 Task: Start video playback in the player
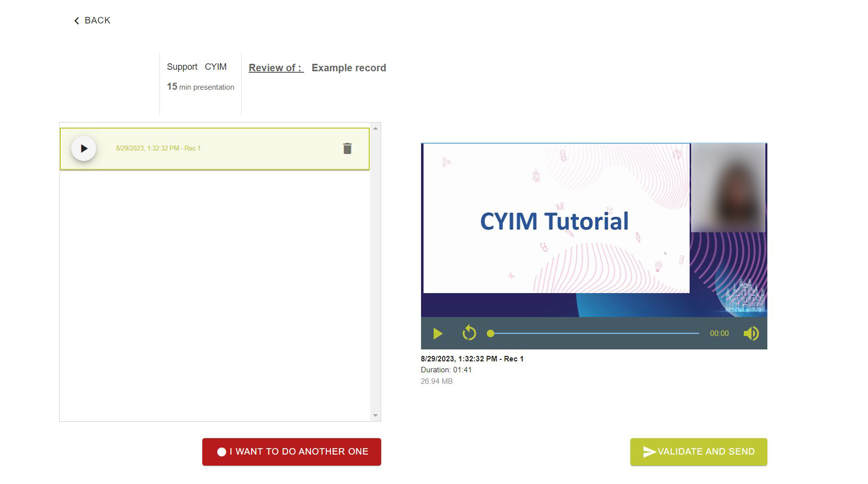437,333
